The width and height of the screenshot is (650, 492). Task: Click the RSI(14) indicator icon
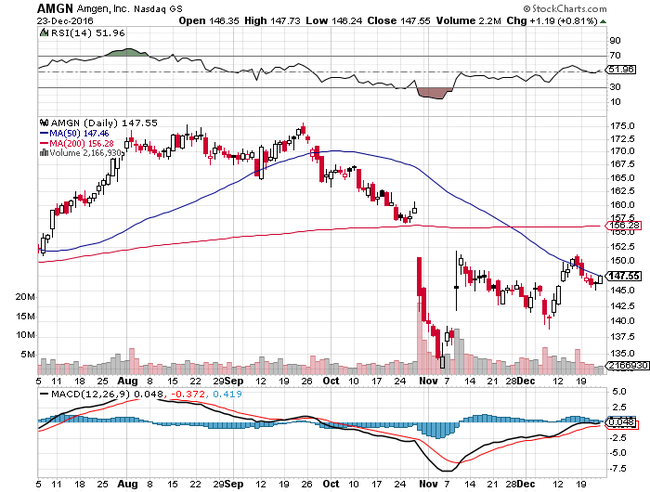(44, 33)
